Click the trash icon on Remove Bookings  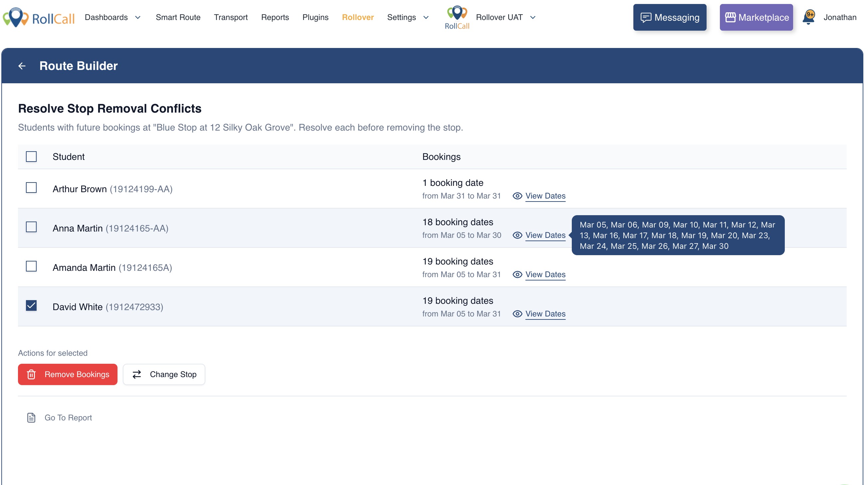31,374
